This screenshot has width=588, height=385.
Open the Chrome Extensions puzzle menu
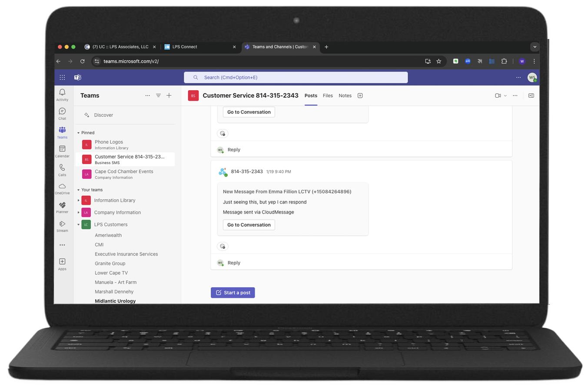(x=504, y=61)
